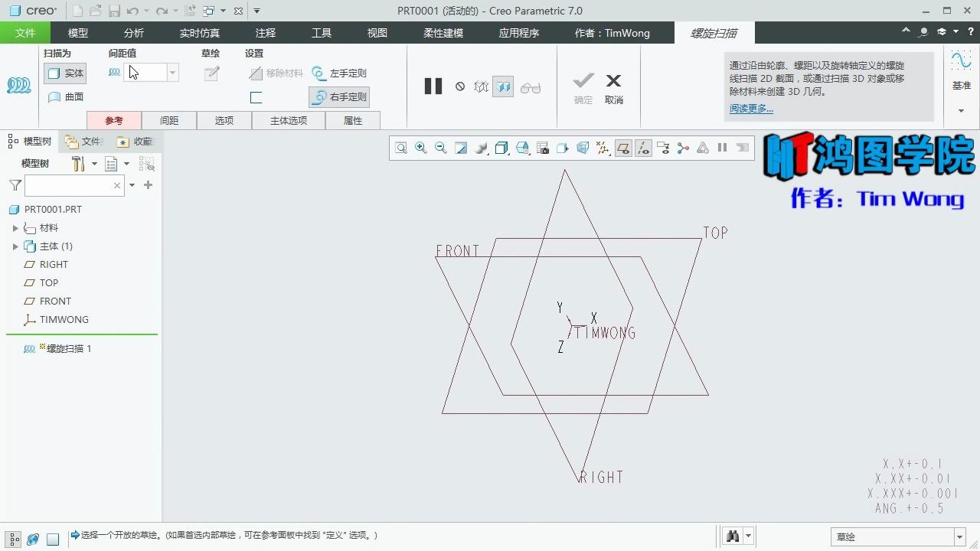Screen dimensions: 980x551
Task: Open the 间距 tab
Action: 169,120
